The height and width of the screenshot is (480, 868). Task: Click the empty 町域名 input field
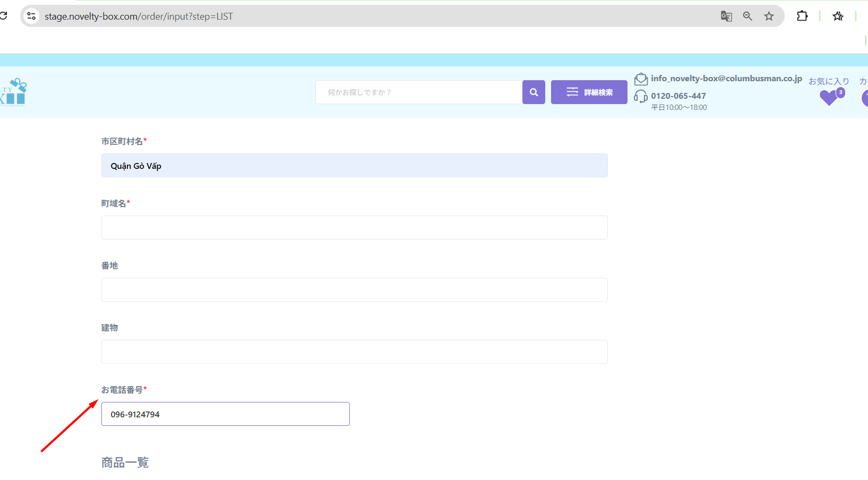(354, 228)
